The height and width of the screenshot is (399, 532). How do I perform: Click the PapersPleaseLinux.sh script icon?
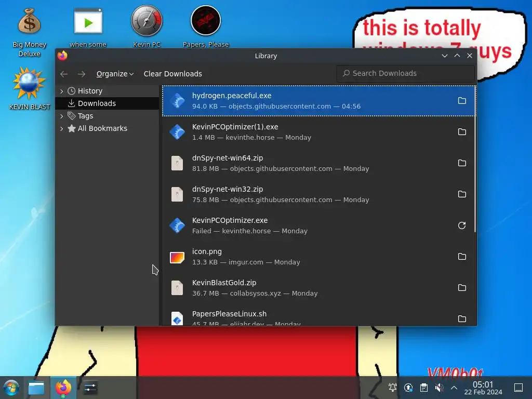[177, 318]
